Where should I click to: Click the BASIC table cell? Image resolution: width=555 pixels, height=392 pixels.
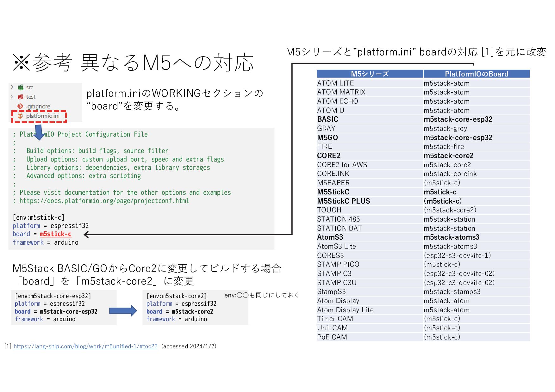point(370,119)
